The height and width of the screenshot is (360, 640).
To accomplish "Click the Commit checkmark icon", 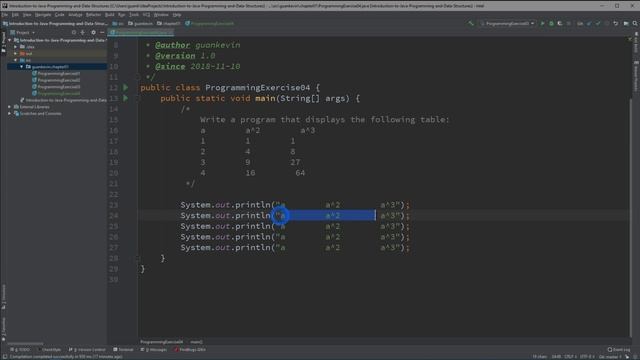I will 598,24.
